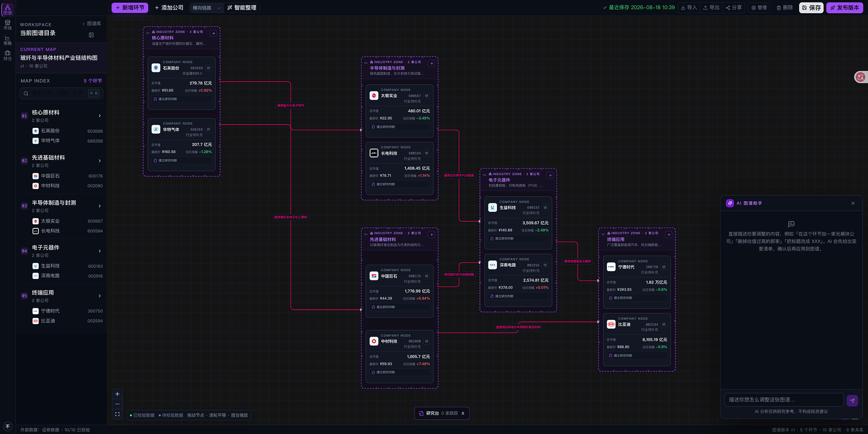The height and width of the screenshot is (434, 868).
Task: Open chart icon on 石英股份 node
Action: pos(208,68)
